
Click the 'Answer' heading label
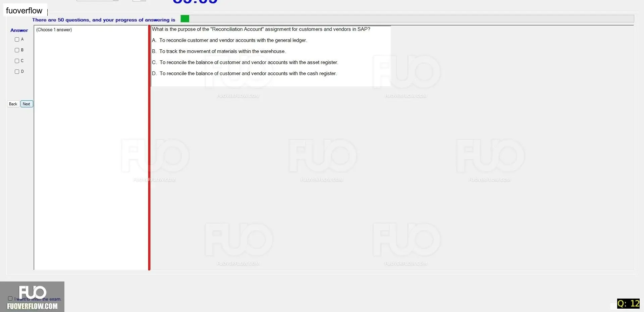coord(19,30)
